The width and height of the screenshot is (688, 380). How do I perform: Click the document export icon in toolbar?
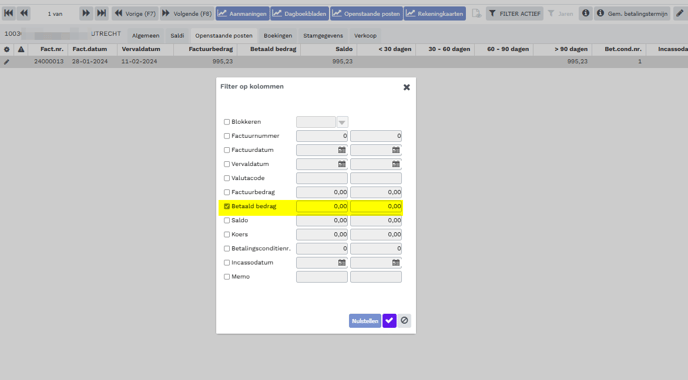[476, 14]
